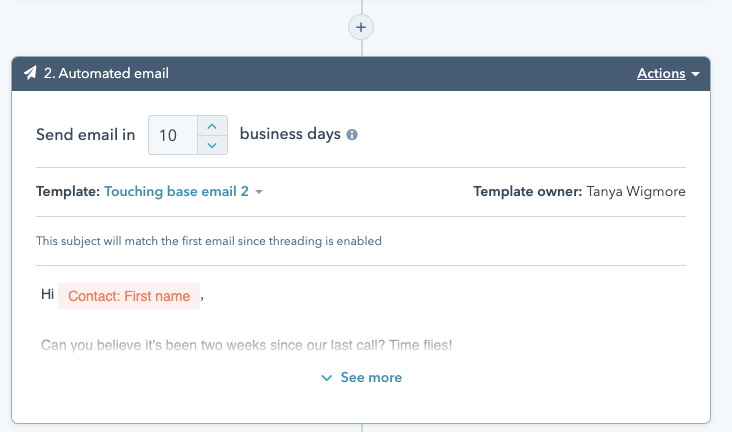Increase business days with the up arrow
732x432 pixels.
pyautogui.click(x=212, y=125)
